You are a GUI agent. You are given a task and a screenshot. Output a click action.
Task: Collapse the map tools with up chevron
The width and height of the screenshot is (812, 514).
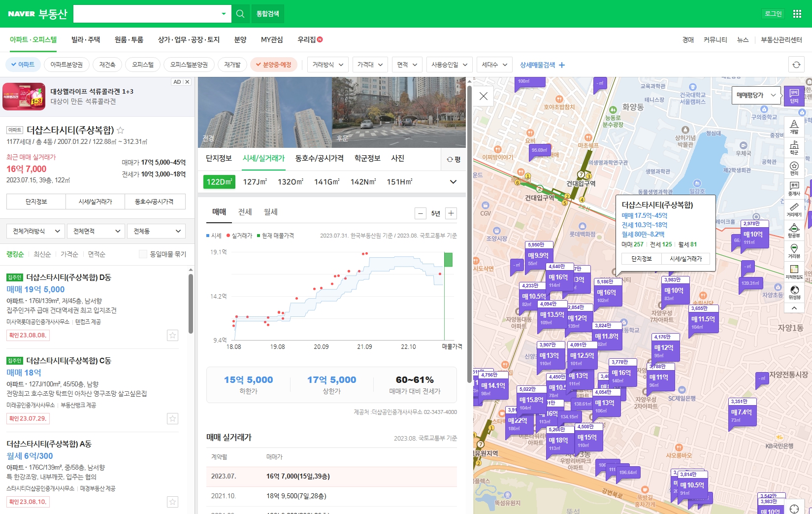(794, 308)
